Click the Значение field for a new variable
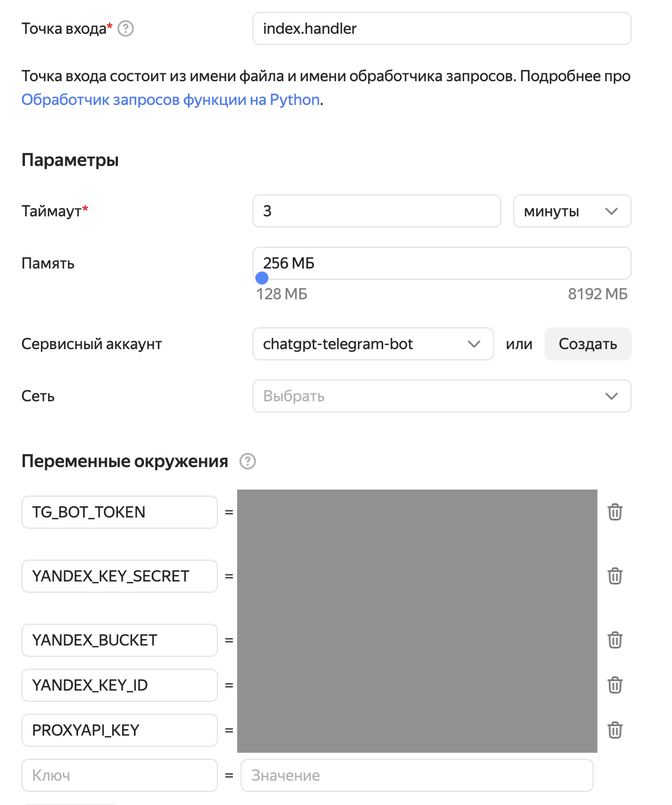The height and width of the screenshot is (805, 672). [x=417, y=775]
